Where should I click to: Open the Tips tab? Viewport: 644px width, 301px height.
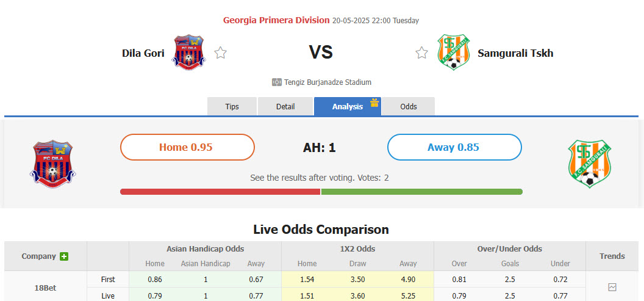point(232,107)
